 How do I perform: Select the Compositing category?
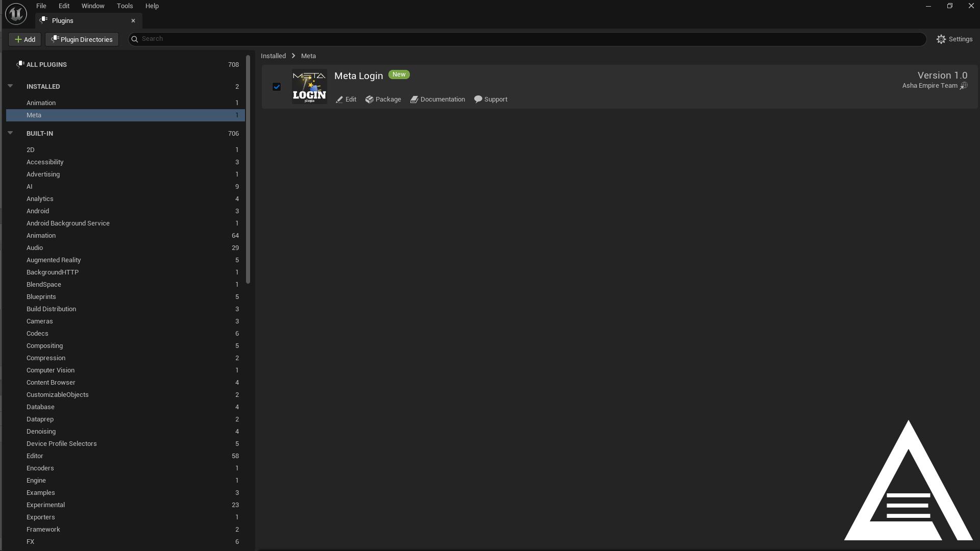click(x=126, y=346)
